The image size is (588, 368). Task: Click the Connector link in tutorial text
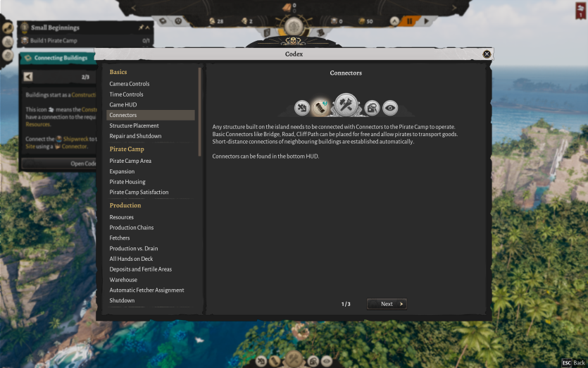click(x=74, y=147)
